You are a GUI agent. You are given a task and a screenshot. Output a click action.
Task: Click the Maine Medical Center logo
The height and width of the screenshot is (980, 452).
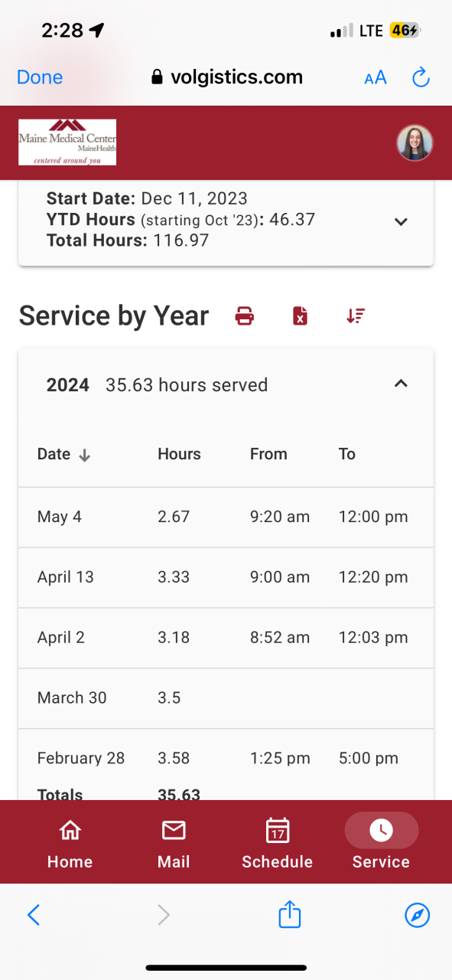[x=67, y=142]
